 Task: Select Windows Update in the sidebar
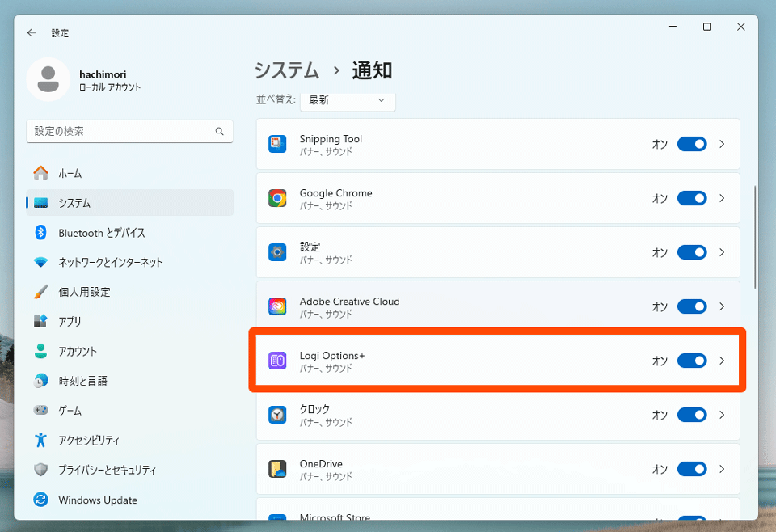97,500
